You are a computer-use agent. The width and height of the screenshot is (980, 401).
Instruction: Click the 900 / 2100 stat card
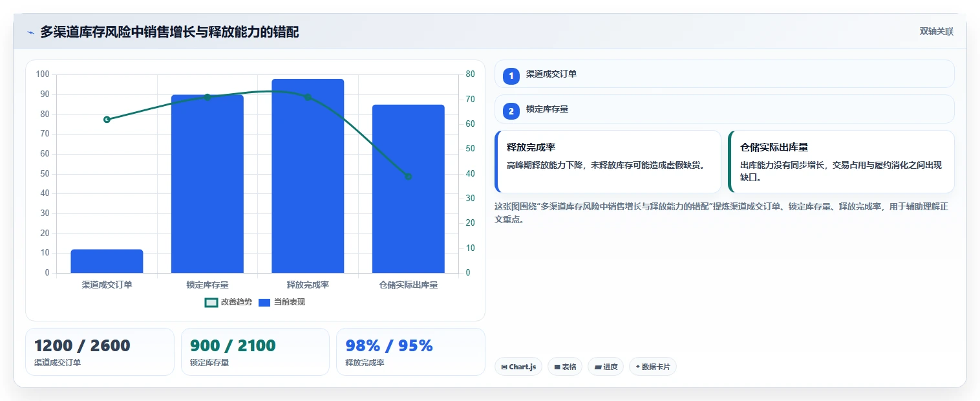(255, 352)
